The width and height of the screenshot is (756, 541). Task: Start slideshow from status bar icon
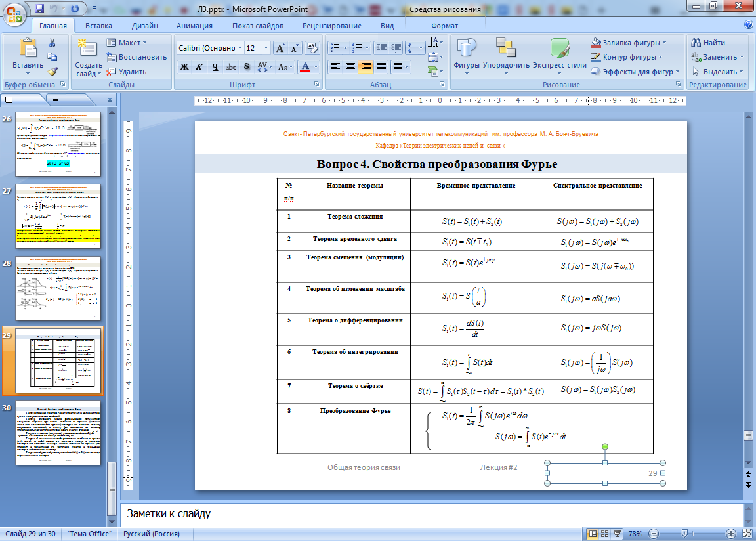pos(618,534)
